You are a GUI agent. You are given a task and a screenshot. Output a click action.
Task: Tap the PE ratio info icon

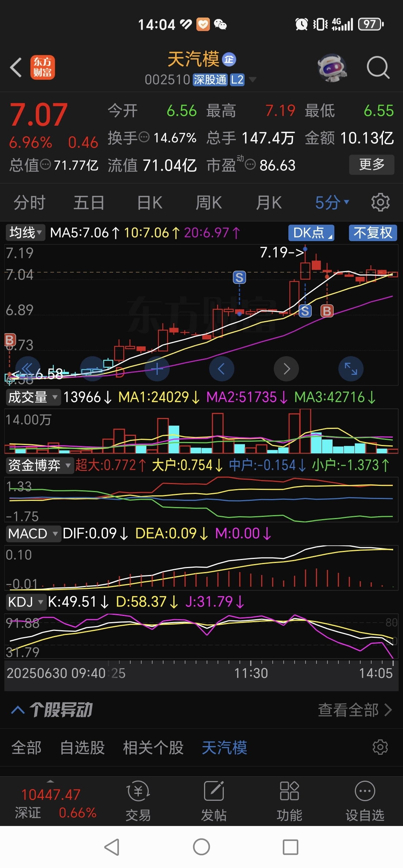pos(250,165)
